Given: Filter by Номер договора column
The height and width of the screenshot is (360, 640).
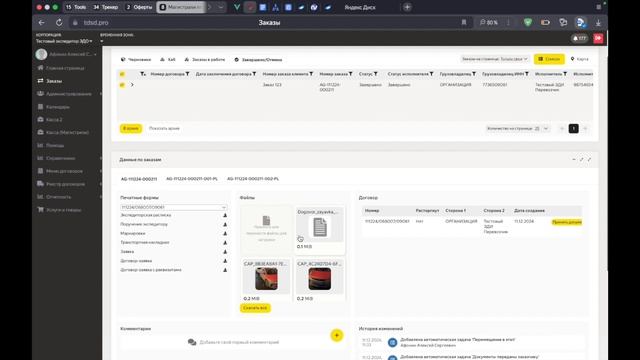Looking at the screenshot, I should click(187, 74).
